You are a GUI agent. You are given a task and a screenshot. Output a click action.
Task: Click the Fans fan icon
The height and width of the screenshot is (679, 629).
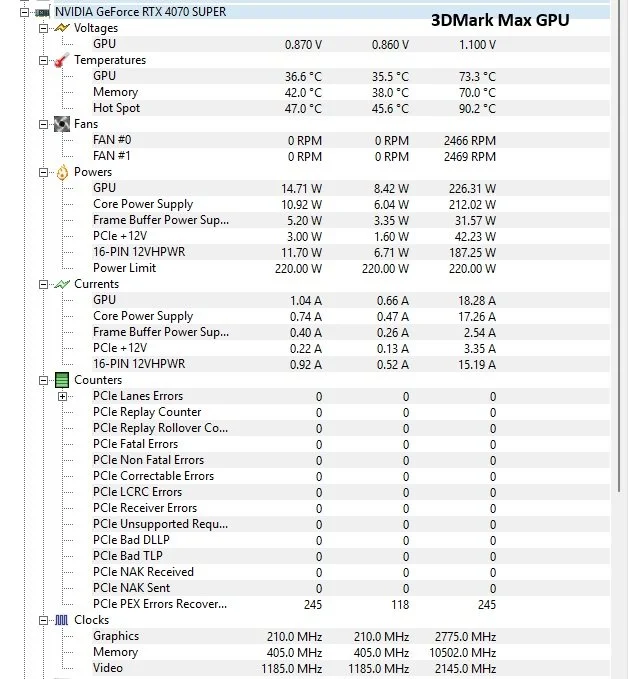coord(62,124)
